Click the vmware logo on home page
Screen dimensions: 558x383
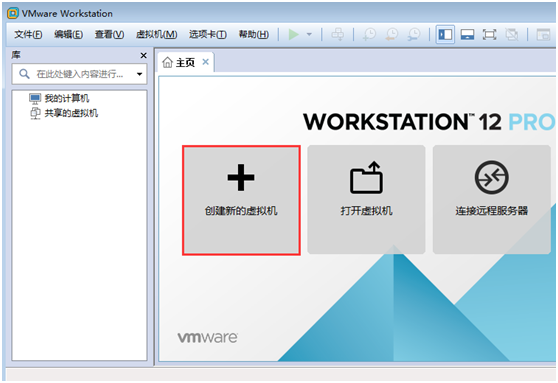coord(208,337)
